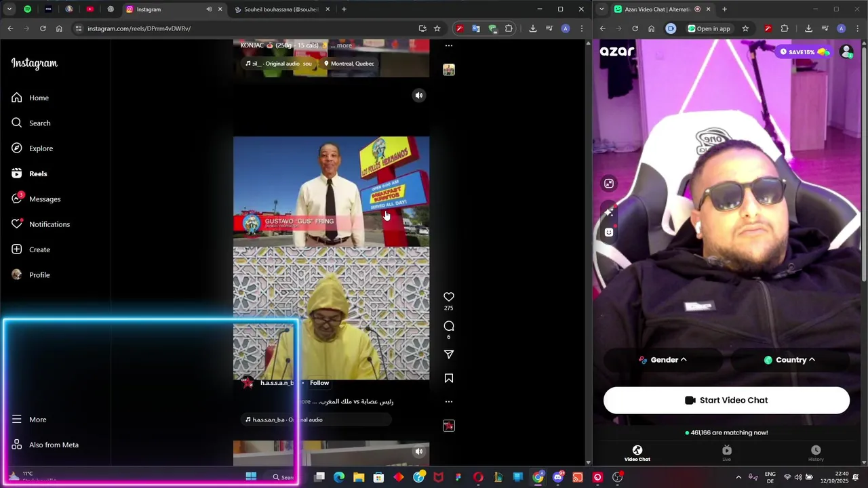Image resolution: width=868 pixels, height=488 pixels.
Task: Toggle mute on the bottom partially visible reel
Action: [x=419, y=451]
